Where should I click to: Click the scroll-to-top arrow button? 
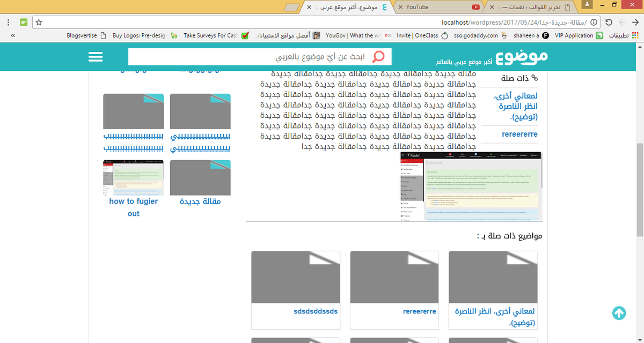[x=619, y=313]
